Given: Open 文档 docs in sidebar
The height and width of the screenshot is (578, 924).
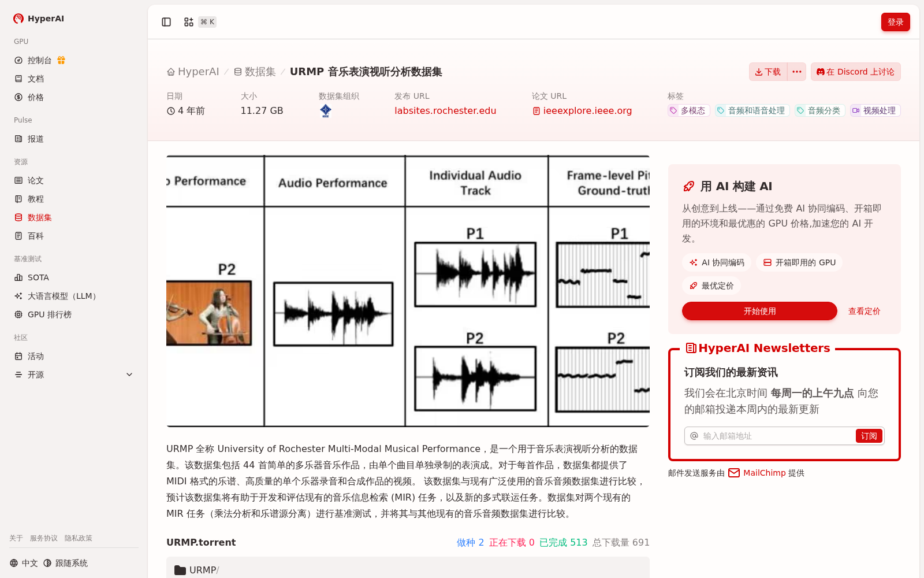Looking at the screenshot, I should click(36, 79).
